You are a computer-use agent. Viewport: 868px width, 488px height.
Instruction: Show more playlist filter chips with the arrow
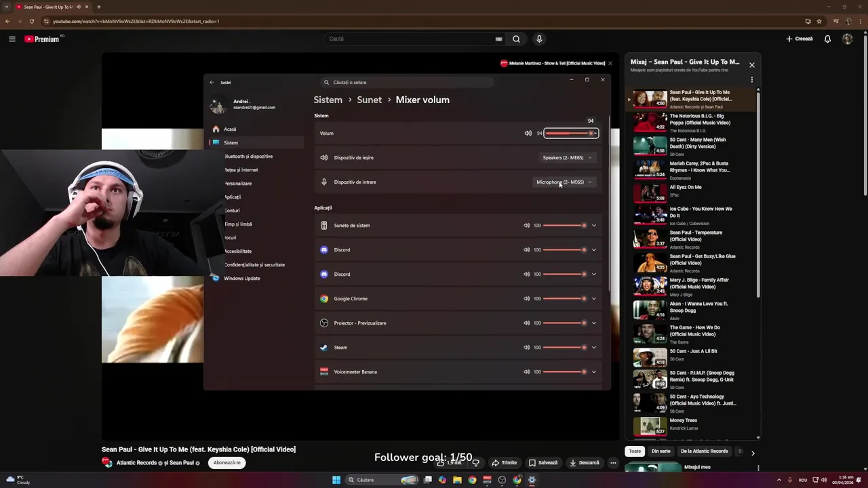pyautogui.click(x=752, y=453)
